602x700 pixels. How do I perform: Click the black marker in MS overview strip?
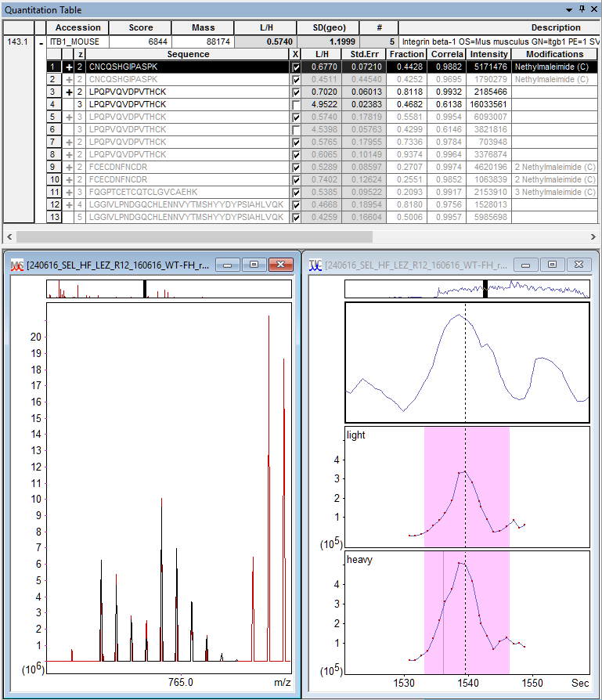145,289
